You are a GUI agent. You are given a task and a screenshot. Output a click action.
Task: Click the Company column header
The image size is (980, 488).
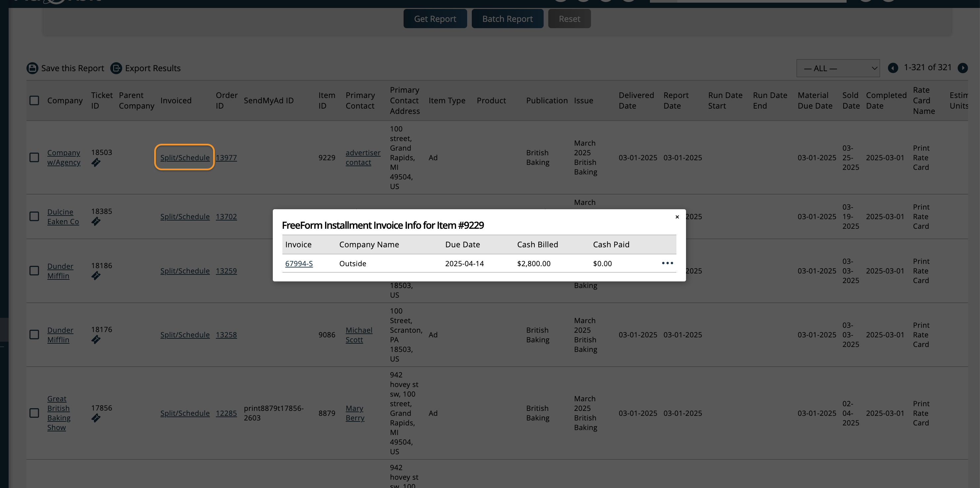point(65,100)
